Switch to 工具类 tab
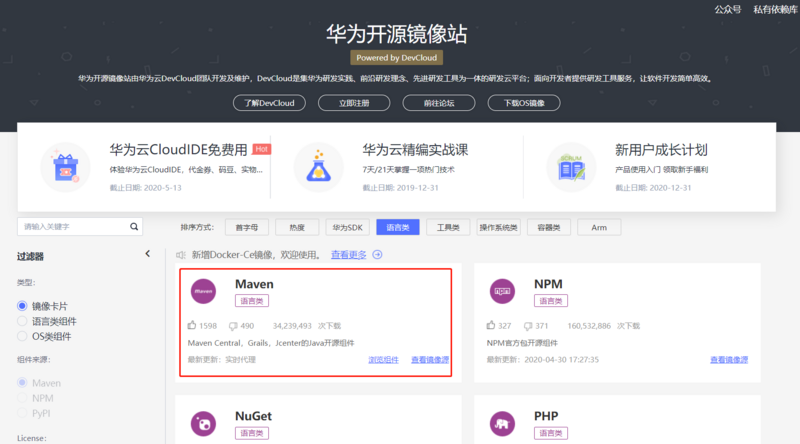The width and height of the screenshot is (800, 444). (448, 227)
